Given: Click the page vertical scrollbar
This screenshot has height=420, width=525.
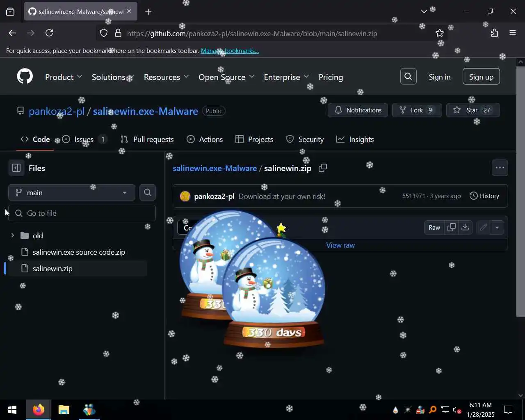Looking at the screenshot, I should click(x=520, y=191).
